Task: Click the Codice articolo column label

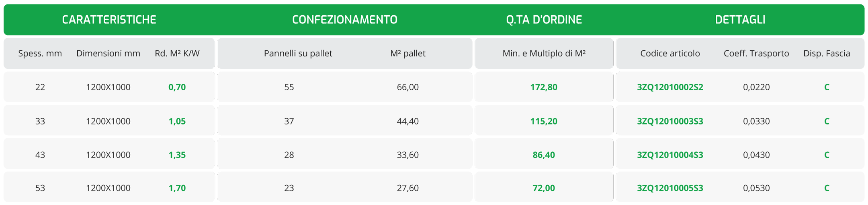Action: (670, 54)
